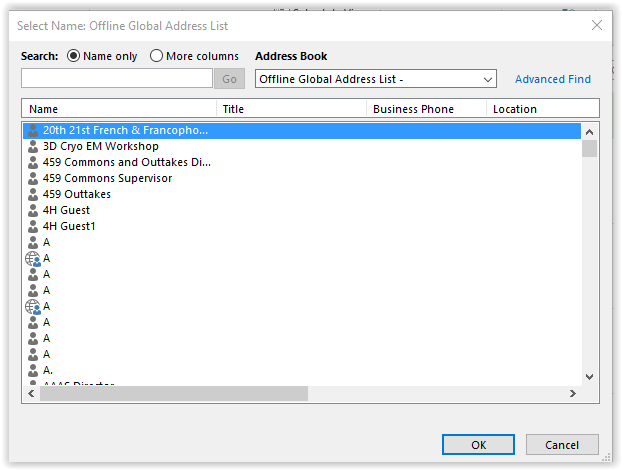The image size is (622, 470).
Task: Select the A. entry with a period
Action: click(x=302, y=370)
